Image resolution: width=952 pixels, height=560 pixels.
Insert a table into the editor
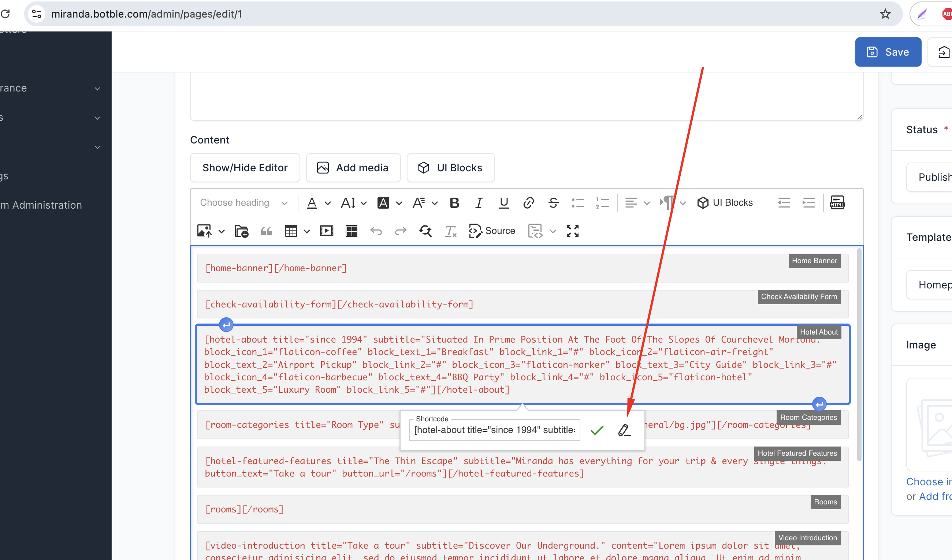click(x=291, y=231)
